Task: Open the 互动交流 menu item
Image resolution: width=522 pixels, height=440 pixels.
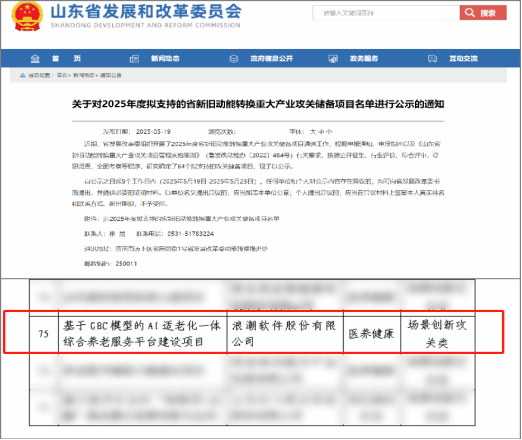Action: (x=463, y=59)
